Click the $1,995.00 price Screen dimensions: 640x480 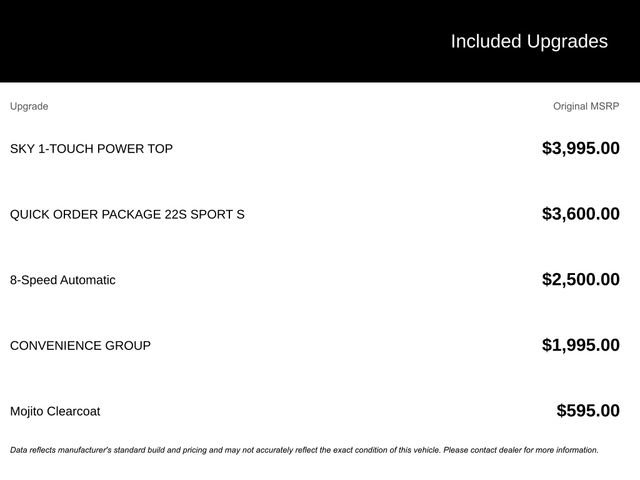(580, 345)
